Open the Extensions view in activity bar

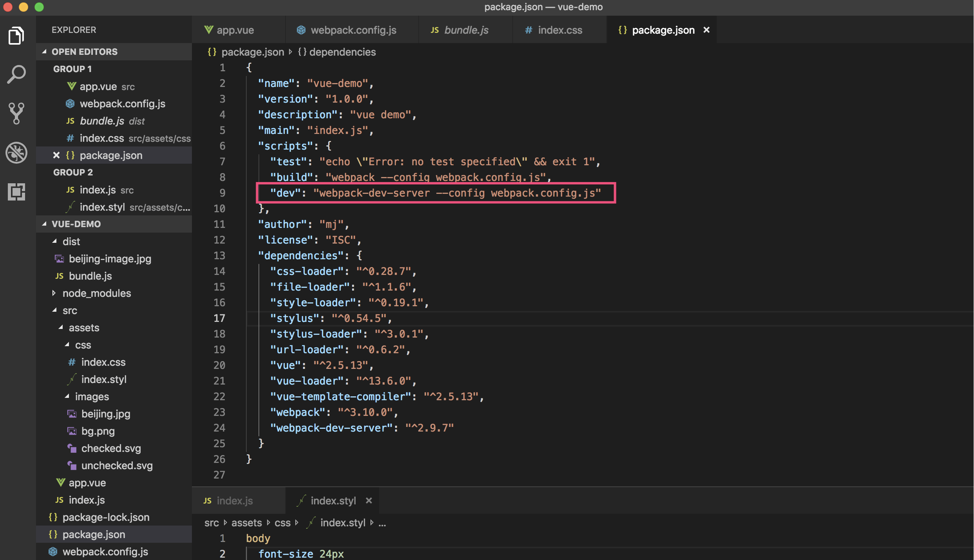pyautogui.click(x=16, y=192)
